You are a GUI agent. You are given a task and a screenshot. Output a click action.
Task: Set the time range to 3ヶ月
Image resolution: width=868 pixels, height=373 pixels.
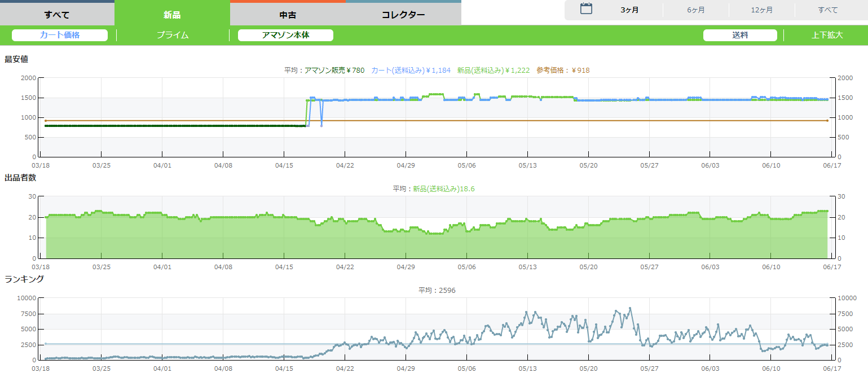(629, 10)
